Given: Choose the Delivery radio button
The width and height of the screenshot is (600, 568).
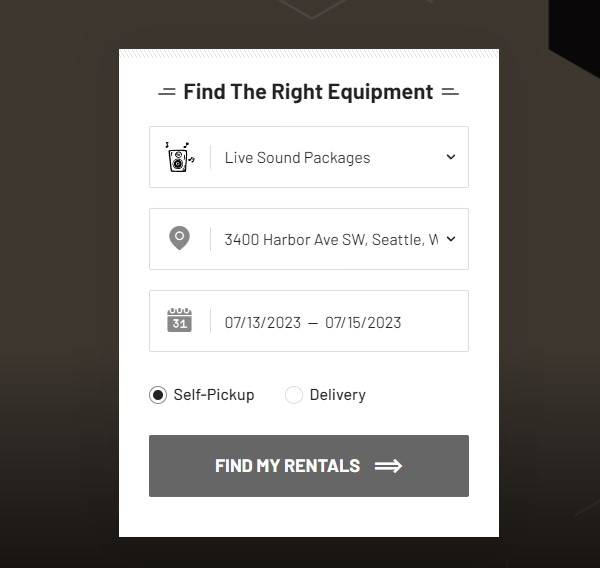Looking at the screenshot, I should (294, 395).
